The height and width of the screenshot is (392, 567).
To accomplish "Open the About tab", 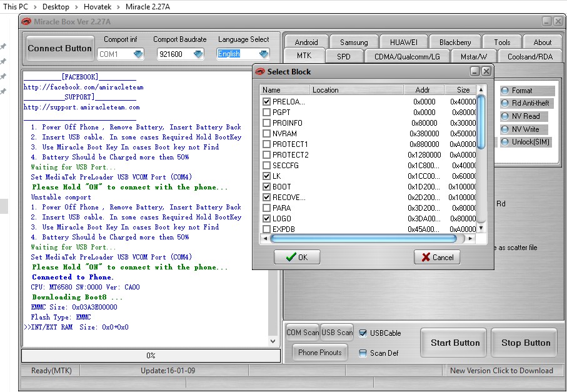I will (x=543, y=43).
